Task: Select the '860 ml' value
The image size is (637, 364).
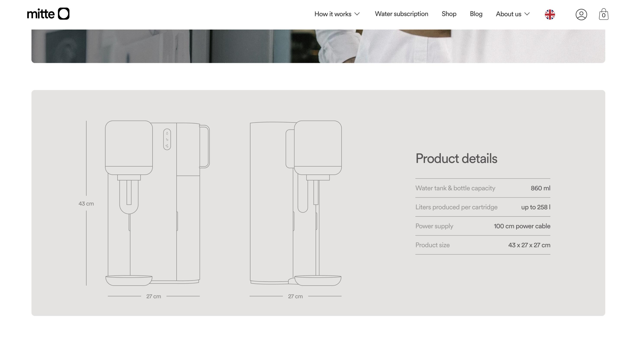Action: tap(540, 188)
